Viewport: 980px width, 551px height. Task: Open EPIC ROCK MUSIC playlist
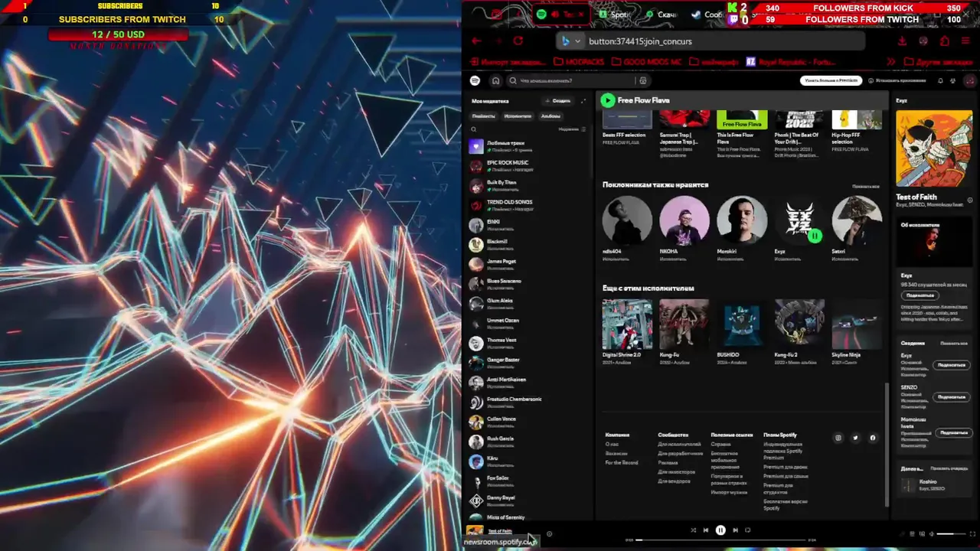(527, 166)
